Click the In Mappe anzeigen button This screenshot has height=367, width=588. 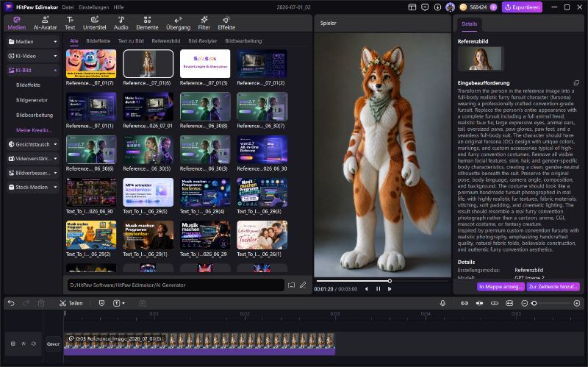tap(501, 286)
